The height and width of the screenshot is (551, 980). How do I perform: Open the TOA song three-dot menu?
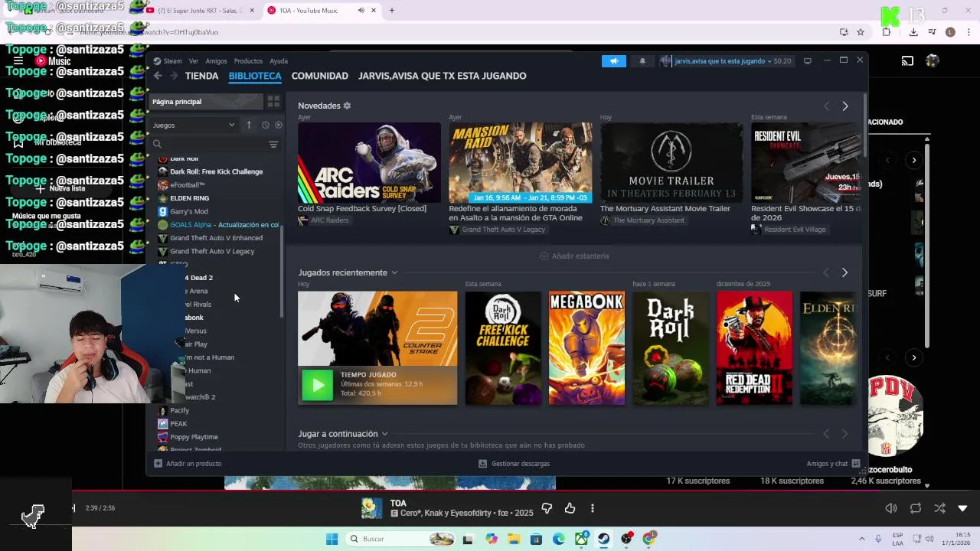point(592,508)
